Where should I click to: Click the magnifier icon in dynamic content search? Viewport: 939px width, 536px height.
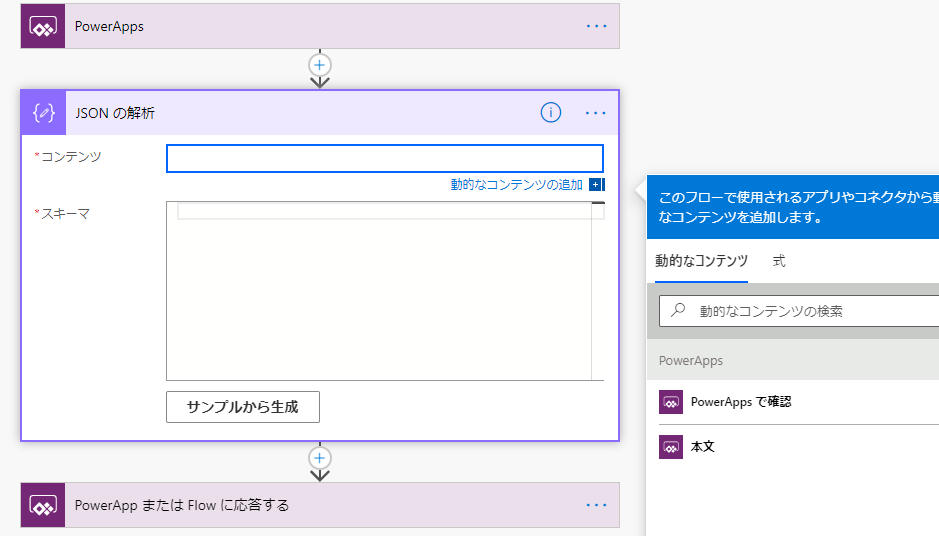(x=678, y=310)
